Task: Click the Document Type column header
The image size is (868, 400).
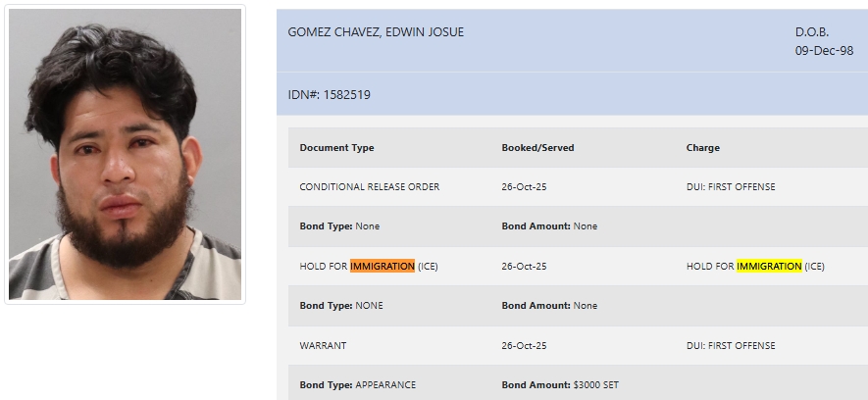Action: click(x=336, y=148)
